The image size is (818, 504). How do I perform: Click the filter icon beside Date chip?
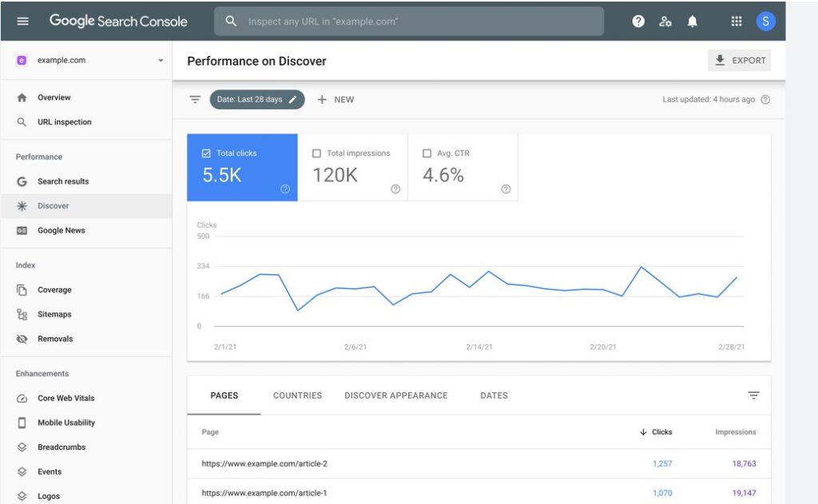195,100
